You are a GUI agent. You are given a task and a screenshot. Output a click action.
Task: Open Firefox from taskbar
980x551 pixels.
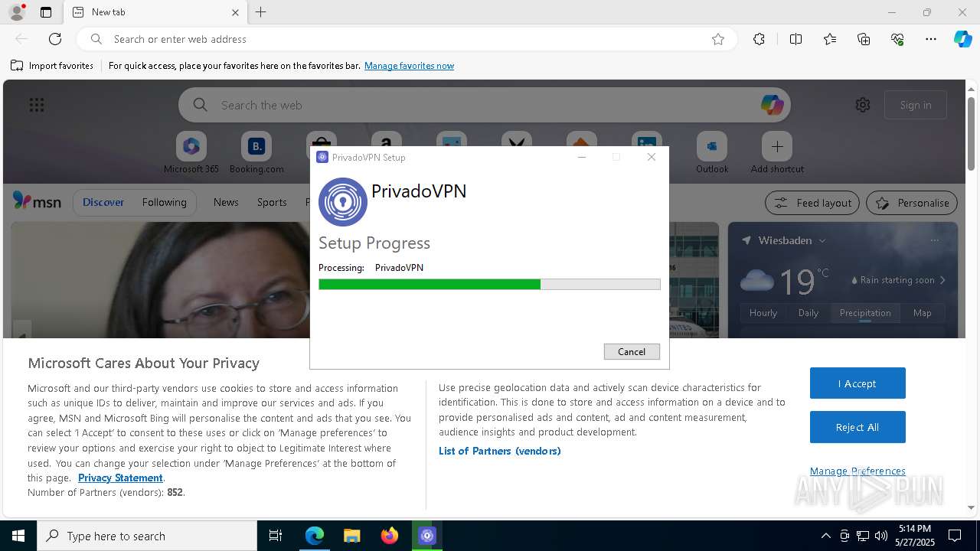tap(390, 536)
